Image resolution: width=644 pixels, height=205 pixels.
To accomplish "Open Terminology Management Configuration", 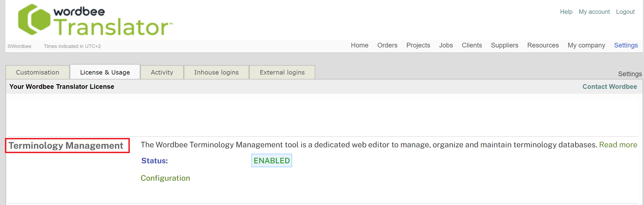I will 165,178.
